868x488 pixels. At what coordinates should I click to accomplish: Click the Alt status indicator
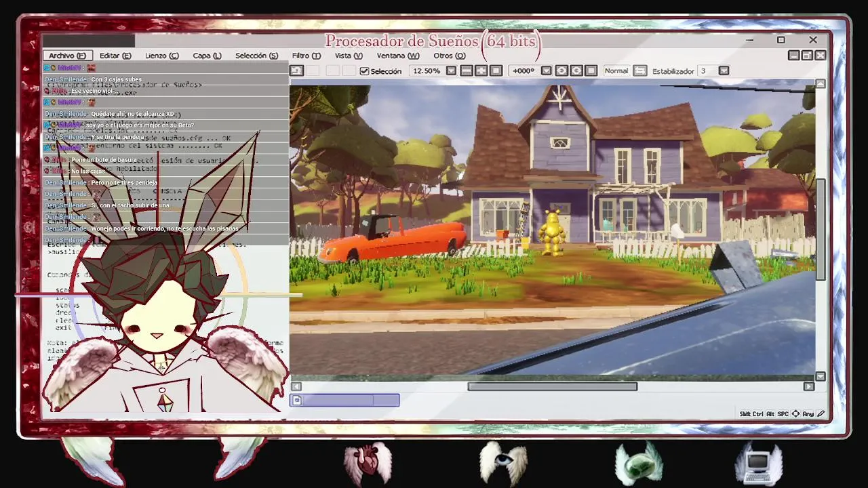[772, 413]
